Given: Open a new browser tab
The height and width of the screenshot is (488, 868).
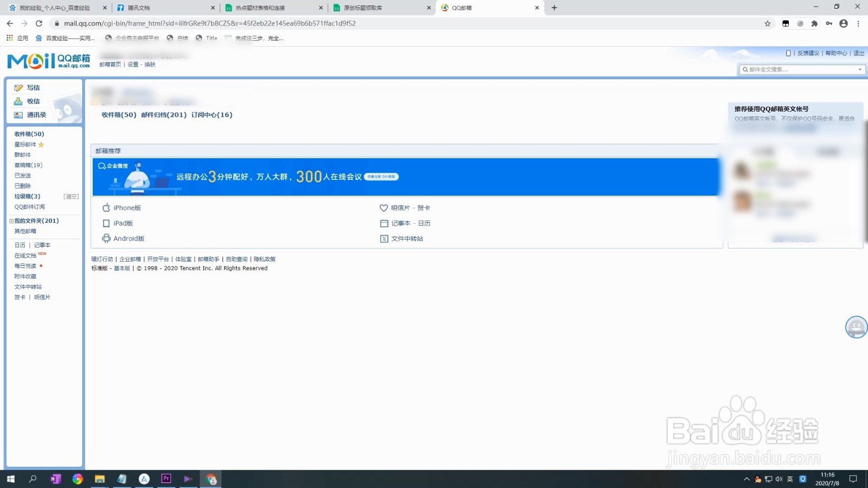Looking at the screenshot, I should pos(554,8).
